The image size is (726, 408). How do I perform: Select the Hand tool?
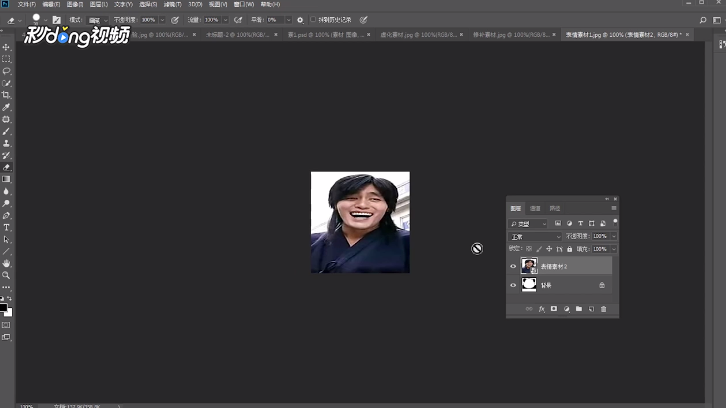[x=6, y=263]
